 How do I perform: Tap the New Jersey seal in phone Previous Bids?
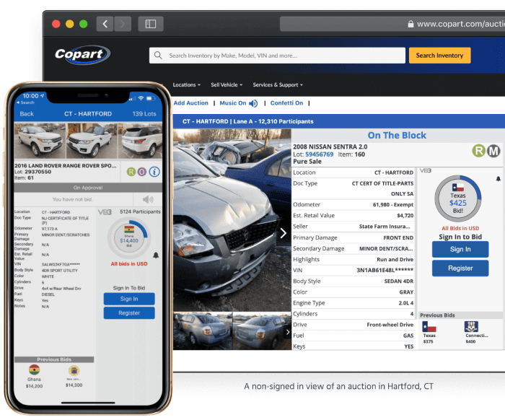click(74, 371)
